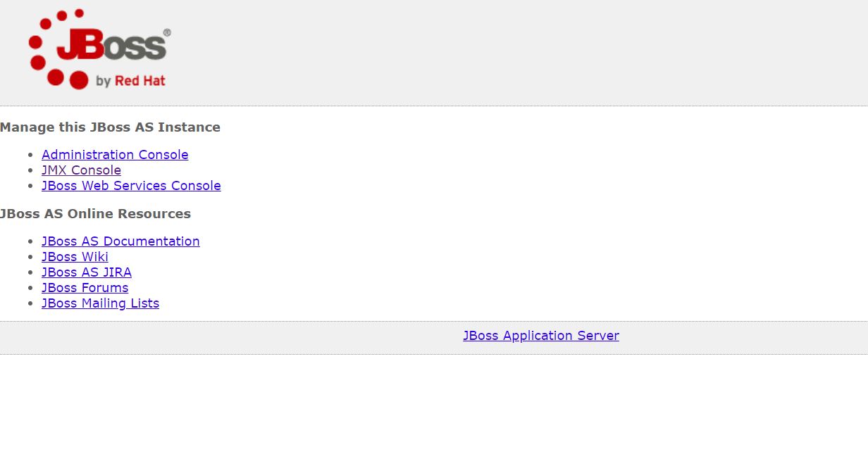Go to JBoss Web Services Console
Screen dimensions: 868x454
(131, 186)
